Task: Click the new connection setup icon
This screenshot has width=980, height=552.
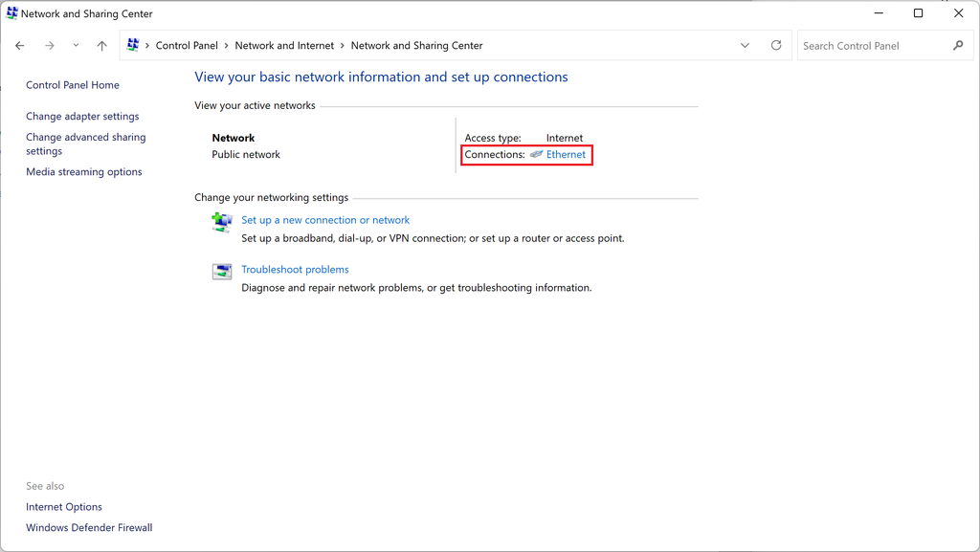Action: coord(222,222)
